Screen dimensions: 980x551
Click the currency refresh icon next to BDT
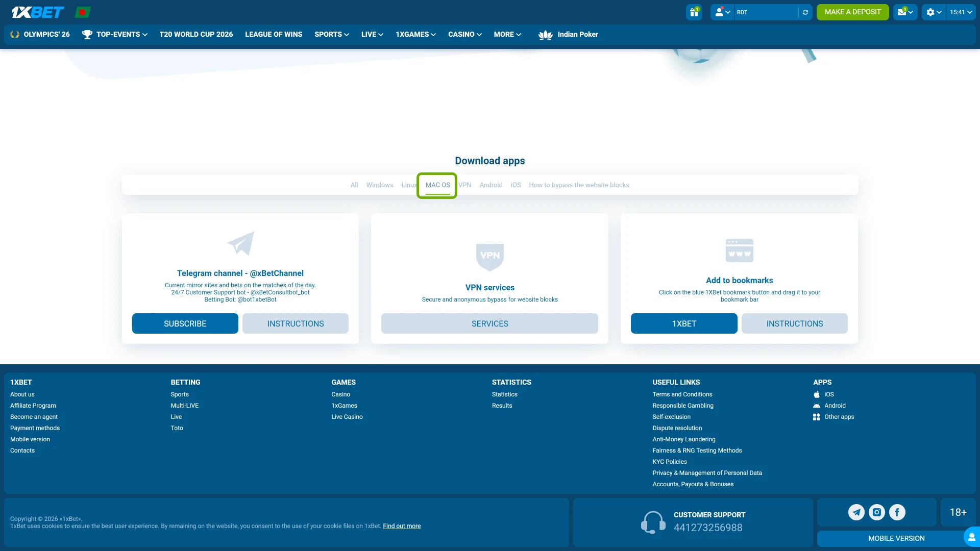(x=805, y=12)
